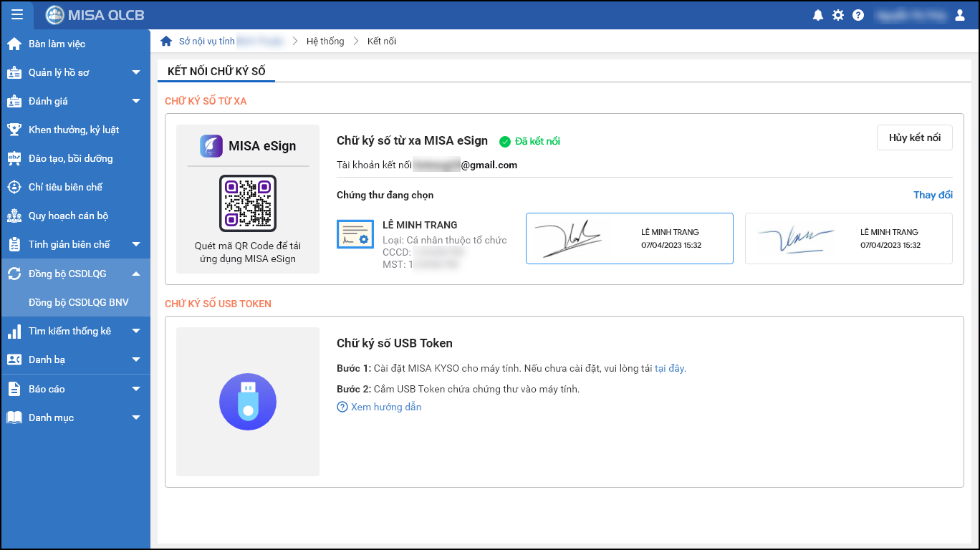Click the Chứng thư đang chọn label
The image size is (980, 550).
[x=385, y=195]
